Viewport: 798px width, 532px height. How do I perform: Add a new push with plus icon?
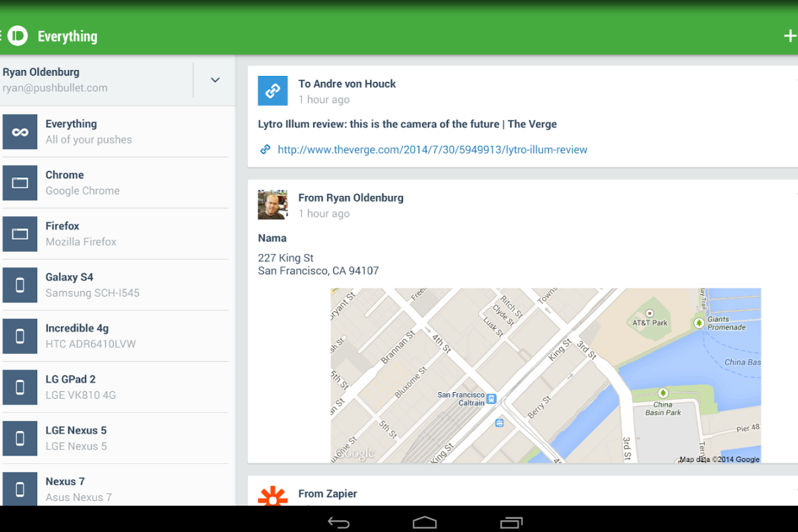pyautogui.click(x=790, y=36)
